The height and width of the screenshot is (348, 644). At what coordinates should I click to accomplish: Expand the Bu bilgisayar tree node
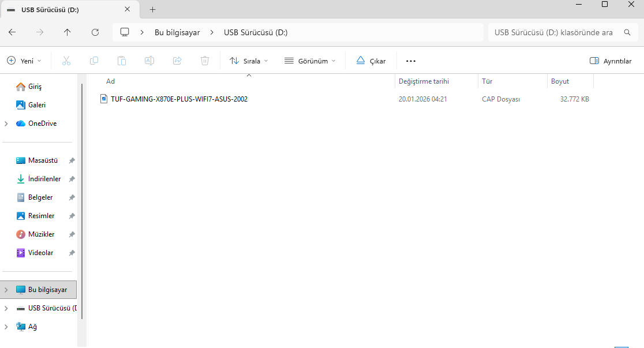6,290
